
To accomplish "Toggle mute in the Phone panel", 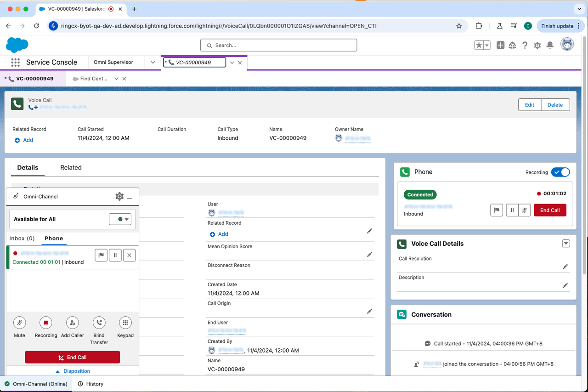I will pyautogui.click(x=525, y=210).
